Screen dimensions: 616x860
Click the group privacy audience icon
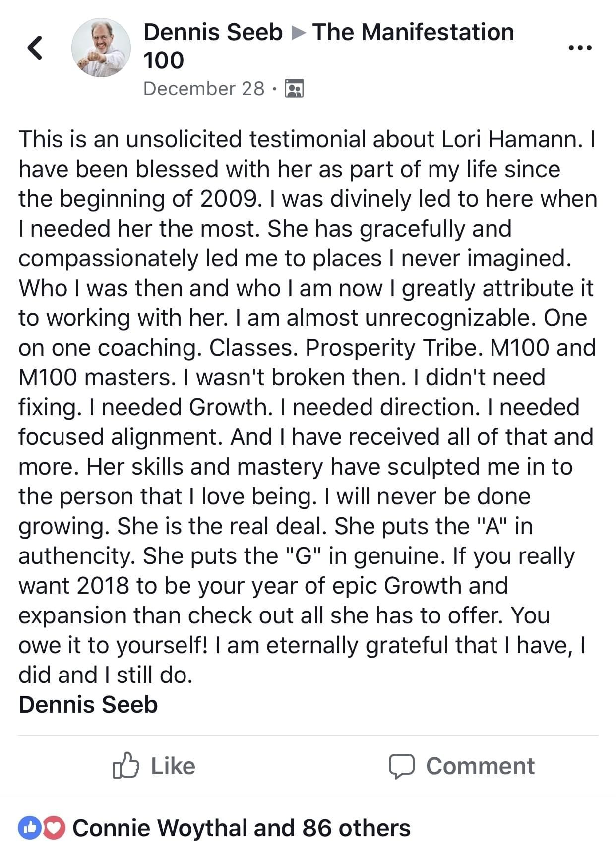[x=294, y=89]
